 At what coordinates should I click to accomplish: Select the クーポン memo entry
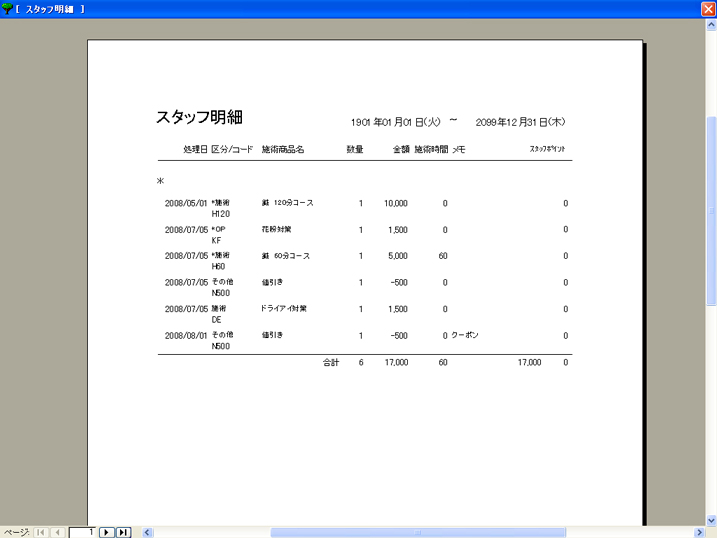(x=465, y=335)
